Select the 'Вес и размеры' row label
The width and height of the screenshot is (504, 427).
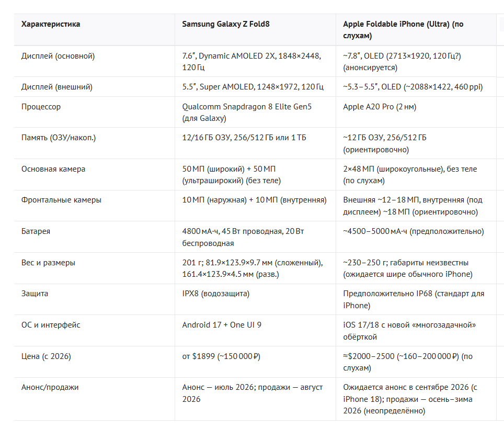48,263
